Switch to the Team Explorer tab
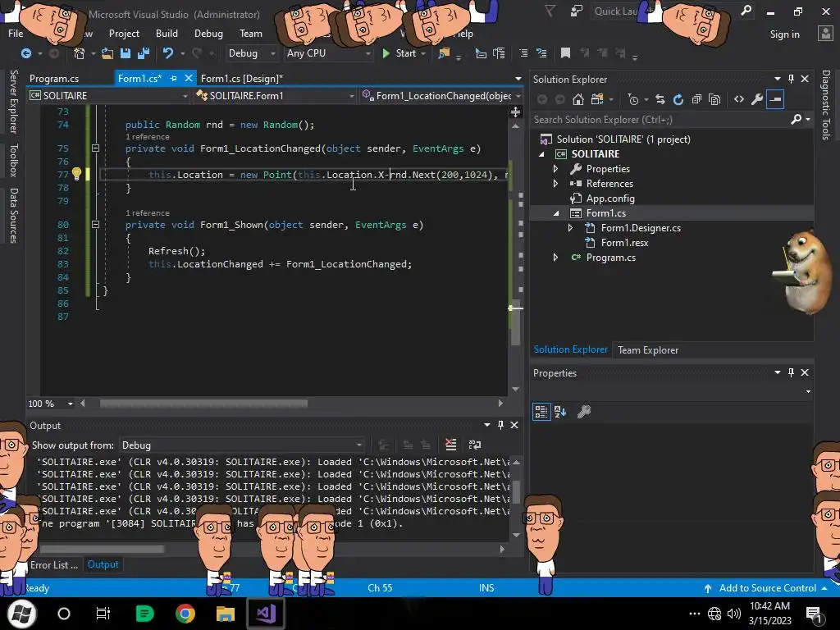Image resolution: width=840 pixels, height=630 pixels. 648,349
